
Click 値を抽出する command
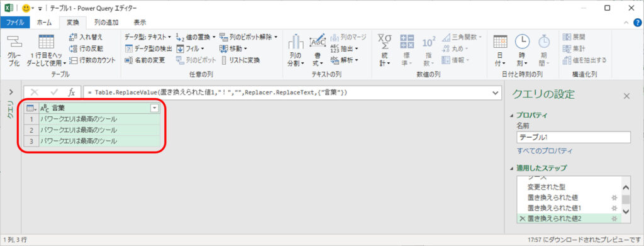[x=585, y=60]
